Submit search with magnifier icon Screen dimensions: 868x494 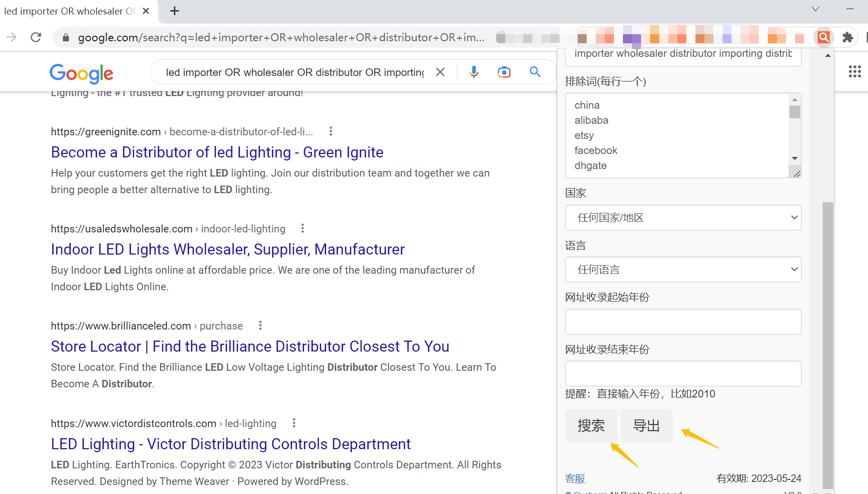pos(535,72)
